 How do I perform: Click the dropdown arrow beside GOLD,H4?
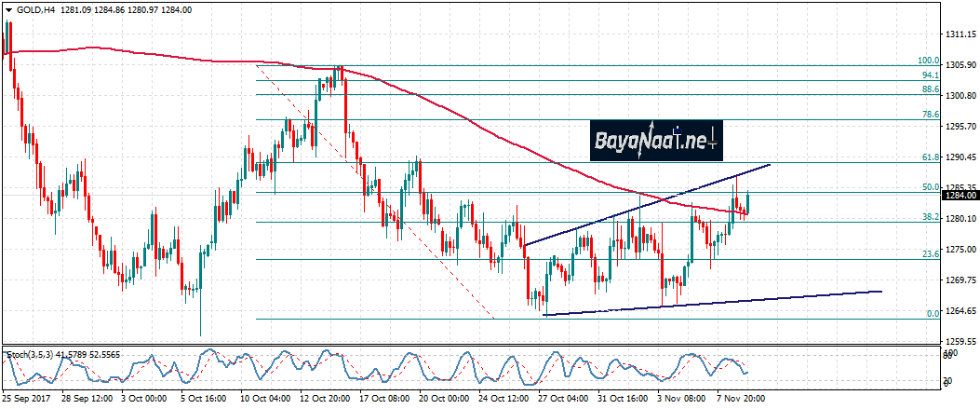tap(8, 9)
